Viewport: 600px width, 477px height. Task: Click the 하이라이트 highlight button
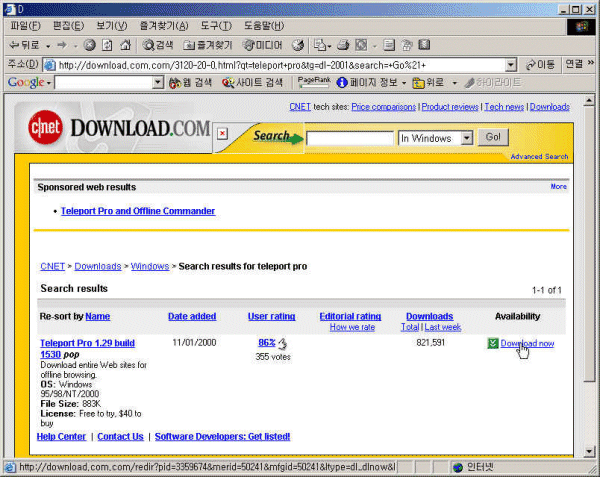click(x=493, y=82)
